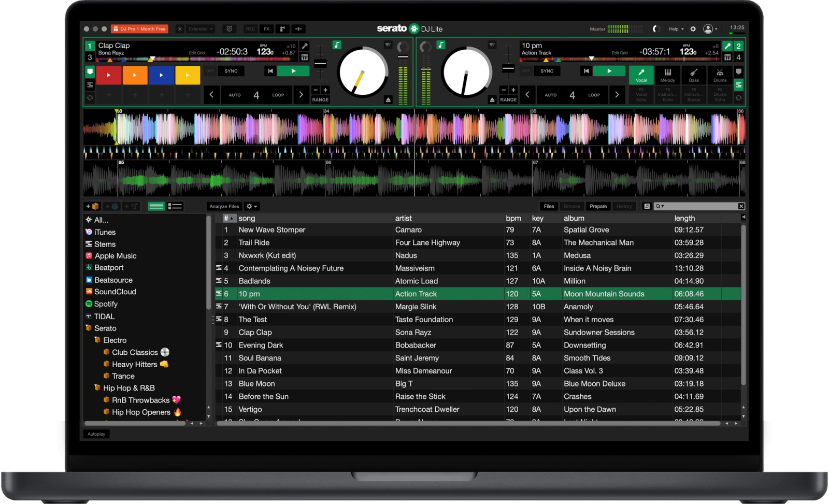829x504 pixels.
Task: Nudge left deck tempo down with minus
Action: pos(316,90)
